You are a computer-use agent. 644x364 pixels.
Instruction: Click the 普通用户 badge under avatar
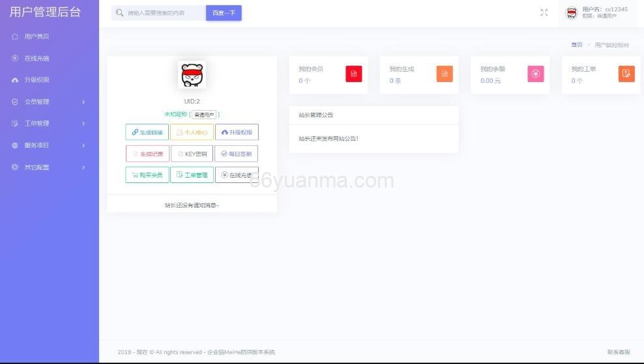point(204,115)
